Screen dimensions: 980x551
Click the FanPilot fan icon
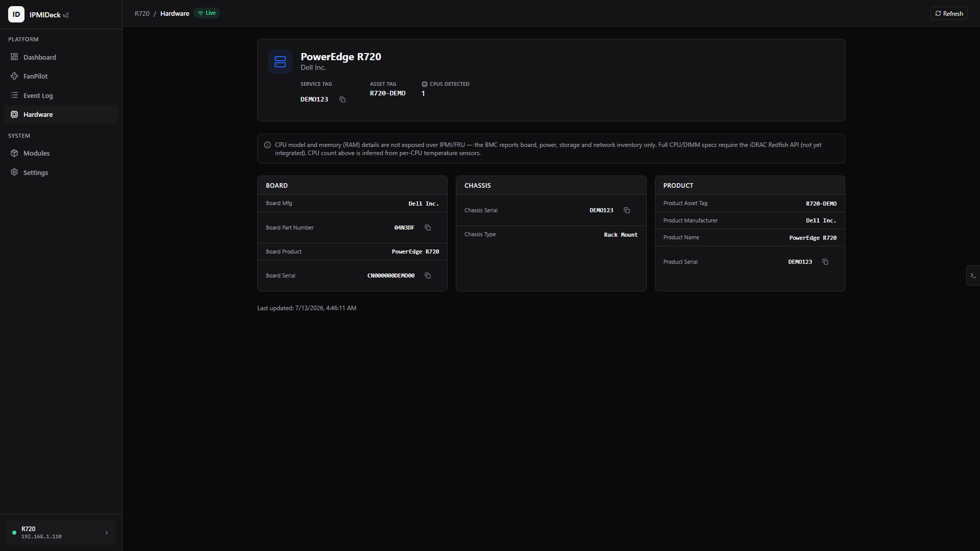point(14,76)
